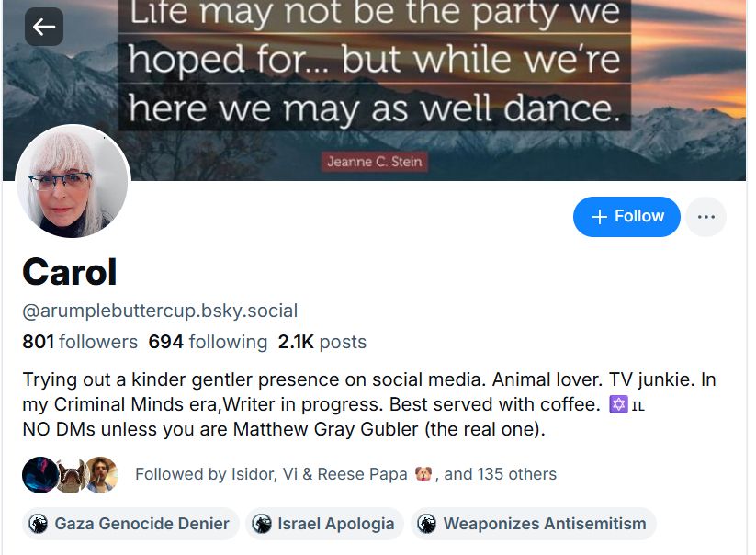The height and width of the screenshot is (555, 756).
Task: Click the third avatar in the followed-by row
Action: pyautogui.click(x=104, y=475)
